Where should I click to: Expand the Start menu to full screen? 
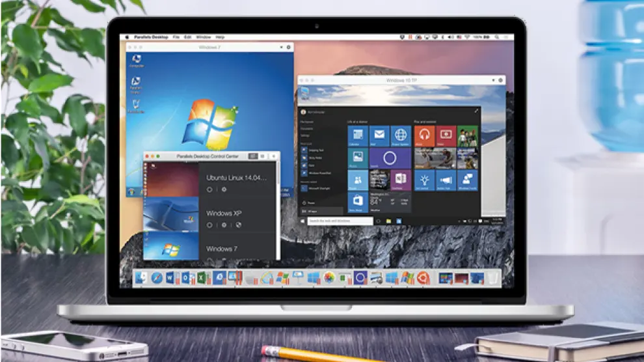click(476, 111)
